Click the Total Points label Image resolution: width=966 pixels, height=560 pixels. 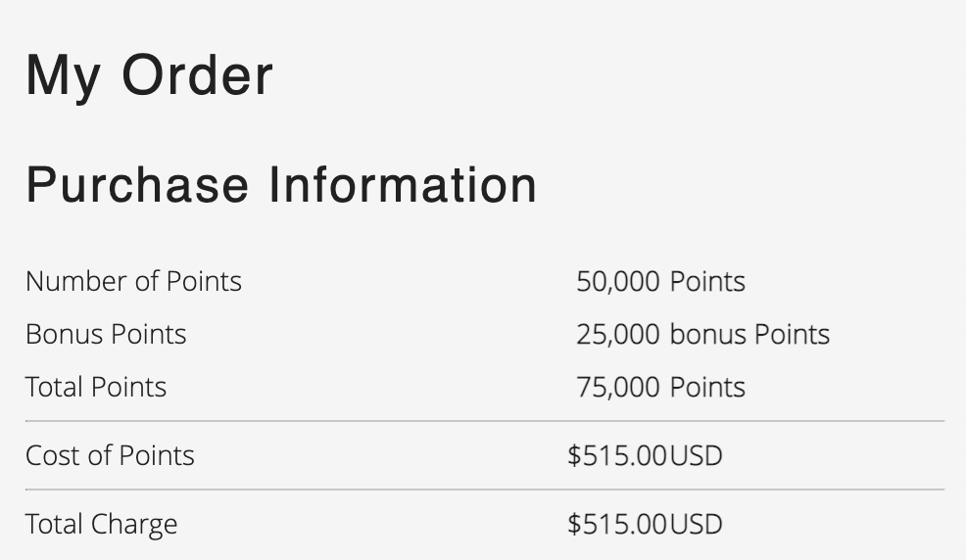tap(96, 388)
